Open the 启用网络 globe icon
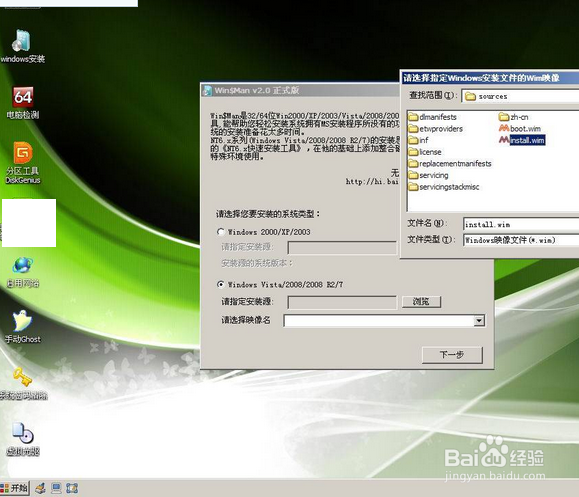The image size is (579, 497). [x=23, y=272]
